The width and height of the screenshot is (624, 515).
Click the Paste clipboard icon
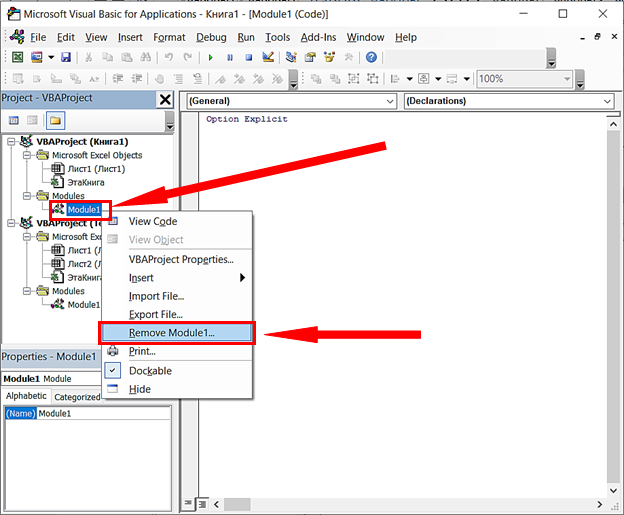127,57
